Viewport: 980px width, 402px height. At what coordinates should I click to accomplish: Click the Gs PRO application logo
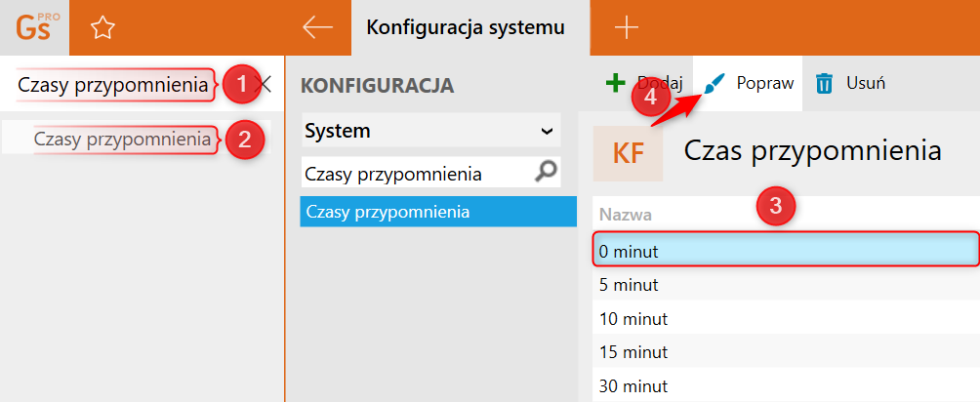pyautogui.click(x=34, y=27)
